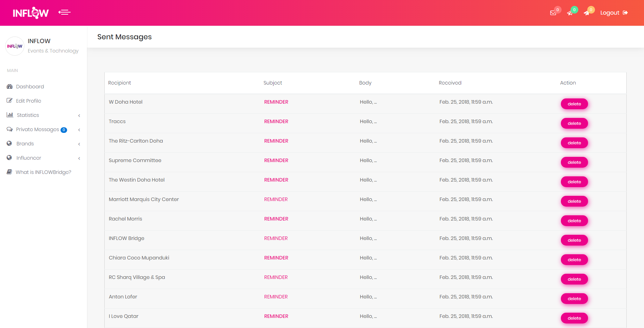This screenshot has width=644, height=328.
Task: Go to Edit Profile menu item
Action: (x=29, y=101)
